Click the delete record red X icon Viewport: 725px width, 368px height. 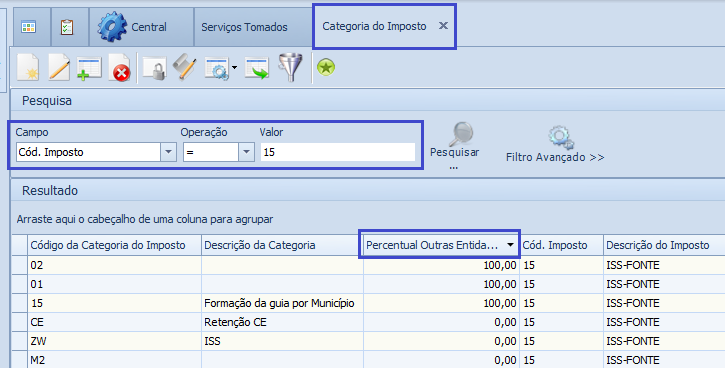click(x=120, y=68)
